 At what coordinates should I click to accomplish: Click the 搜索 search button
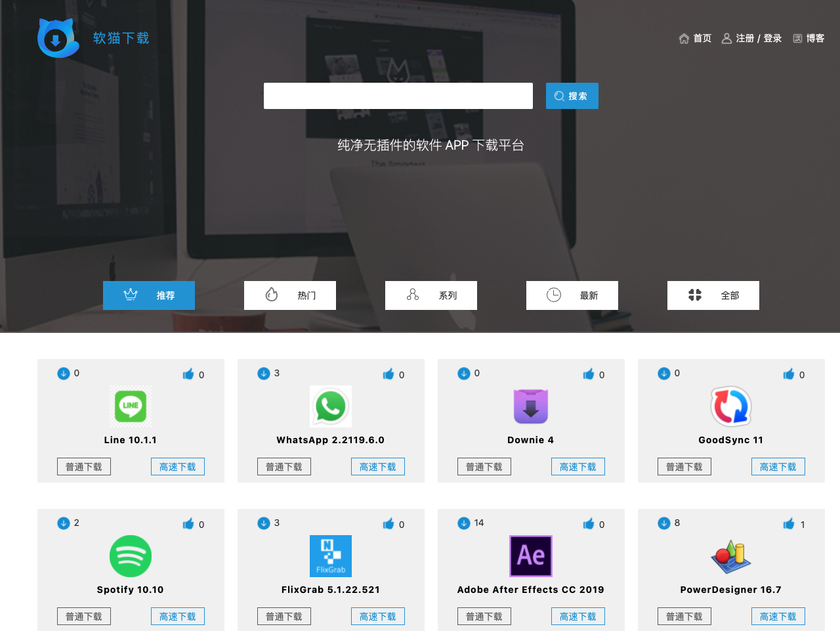coord(572,96)
